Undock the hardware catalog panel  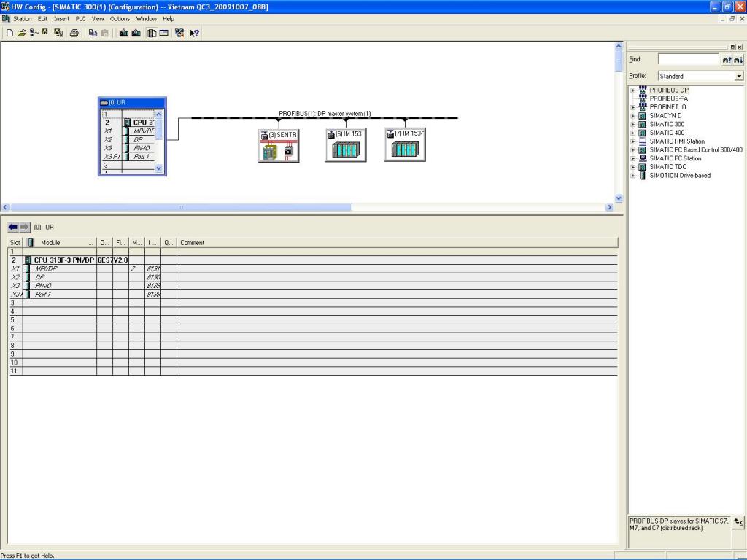(732, 47)
